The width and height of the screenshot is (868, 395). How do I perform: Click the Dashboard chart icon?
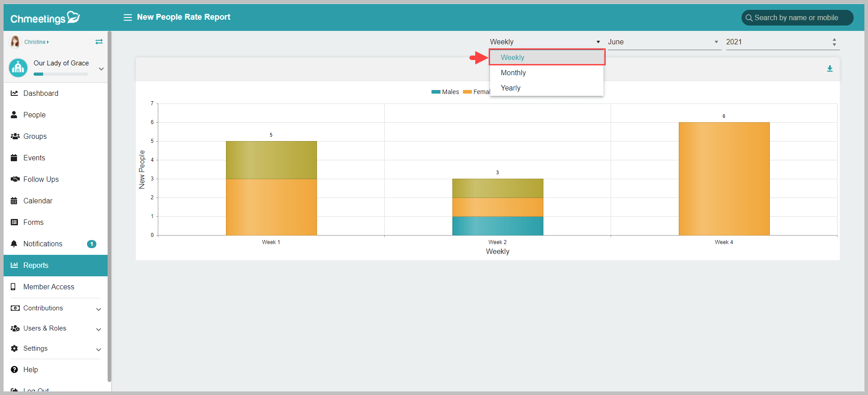(14, 93)
